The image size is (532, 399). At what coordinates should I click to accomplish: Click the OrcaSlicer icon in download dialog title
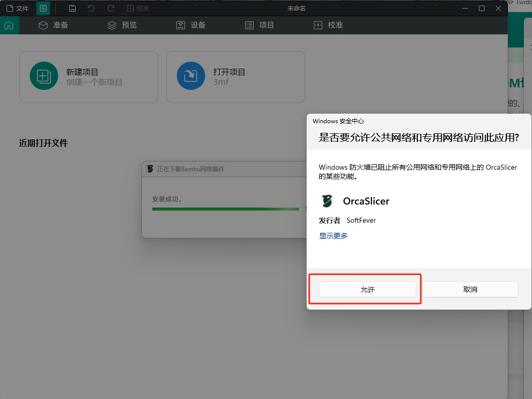150,169
